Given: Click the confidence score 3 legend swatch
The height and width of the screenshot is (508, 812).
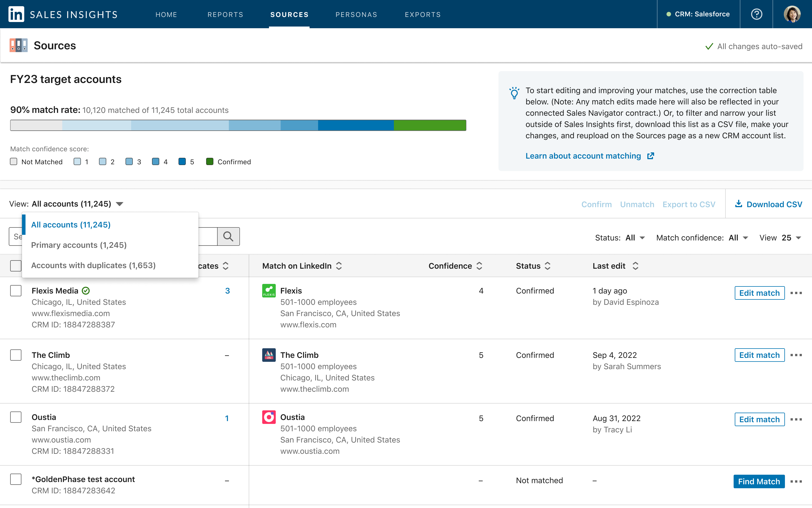Looking at the screenshot, I should 129,162.
